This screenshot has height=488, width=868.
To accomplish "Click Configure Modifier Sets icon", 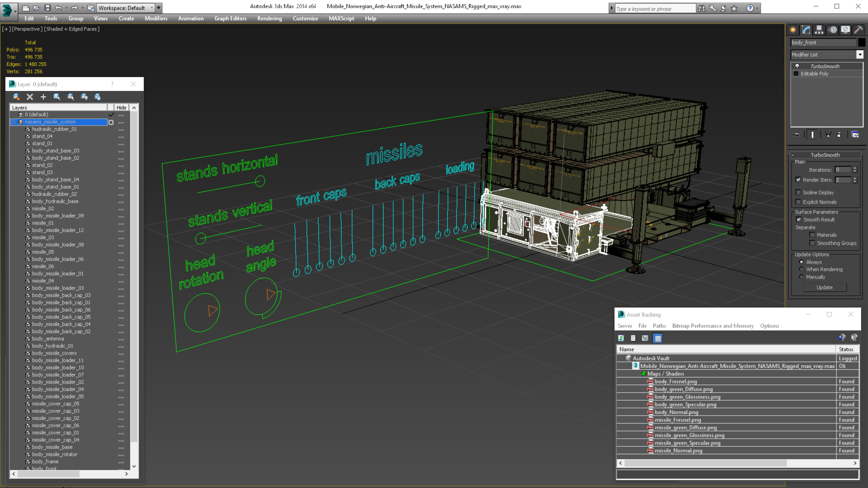I will click(x=855, y=135).
